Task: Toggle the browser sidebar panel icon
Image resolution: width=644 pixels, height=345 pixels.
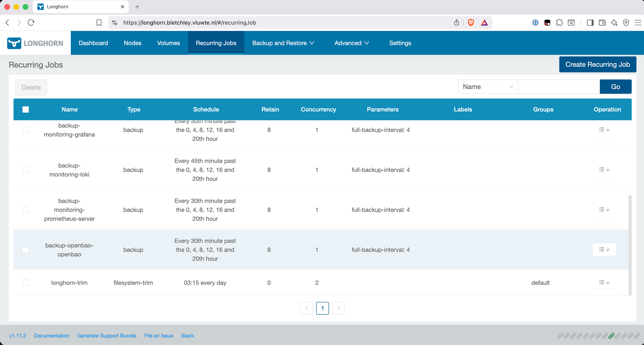Action: pyautogui.click(x=590, y=23)
